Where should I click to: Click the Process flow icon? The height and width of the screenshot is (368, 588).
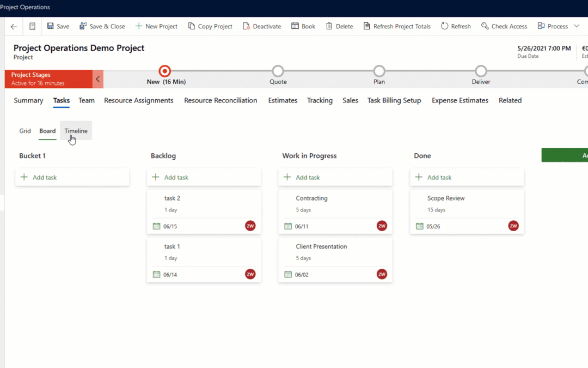point(541,26)
